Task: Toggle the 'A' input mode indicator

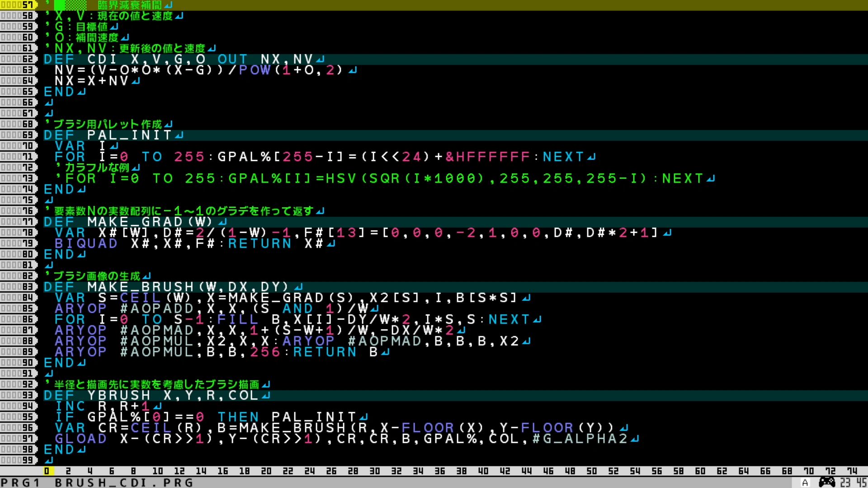Action: [805, 483]
